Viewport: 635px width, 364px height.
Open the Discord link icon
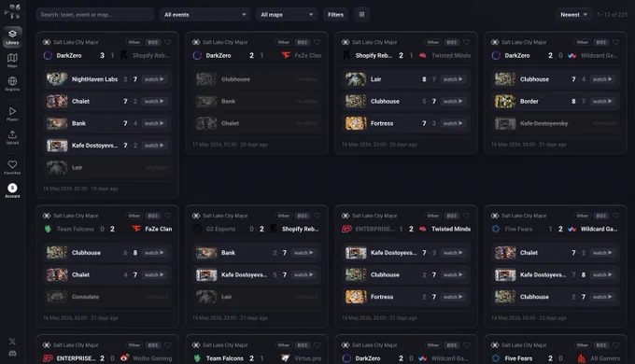pyautogui.click(x=12, y=354)
